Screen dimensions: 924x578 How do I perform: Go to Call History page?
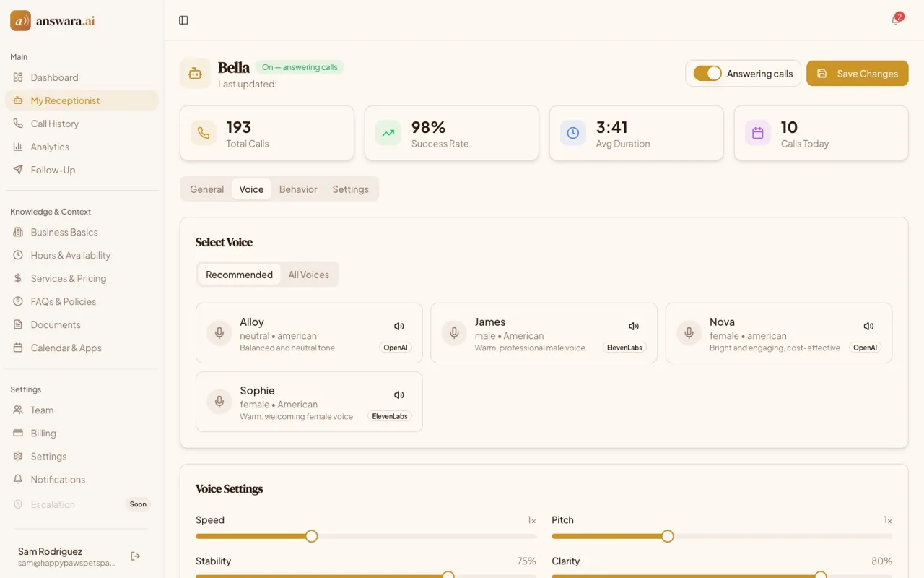point(82,124)
